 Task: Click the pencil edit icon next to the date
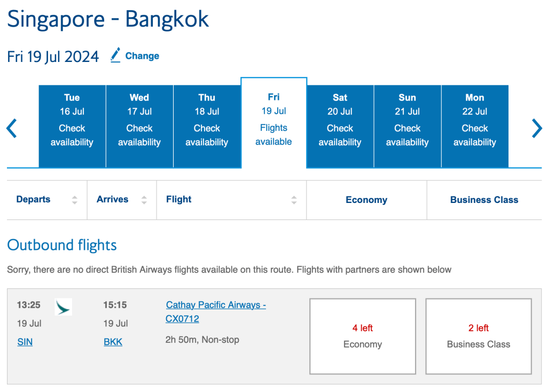pos(115,55)
